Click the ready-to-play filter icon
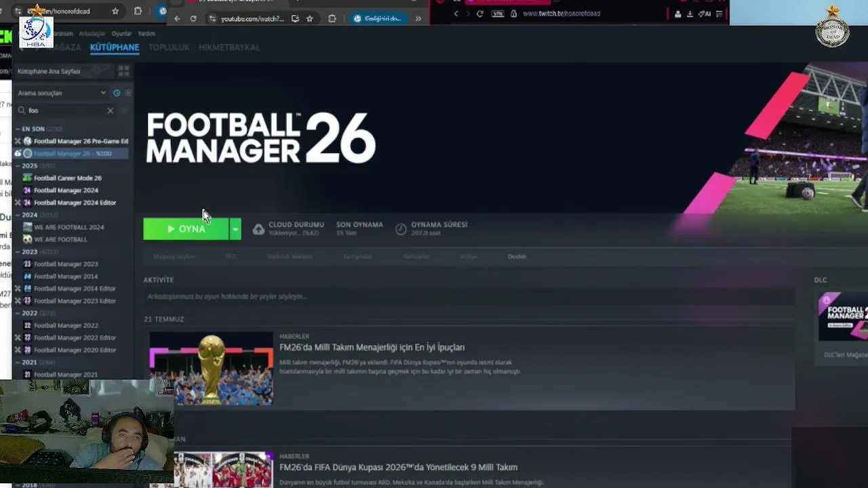The image size is (868, 488). [x=128, y=93]
